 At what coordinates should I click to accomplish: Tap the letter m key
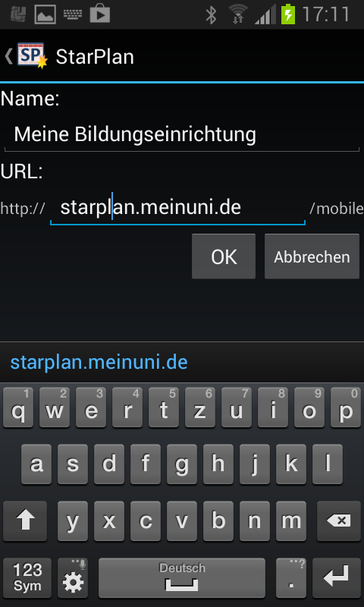[291, 521]
